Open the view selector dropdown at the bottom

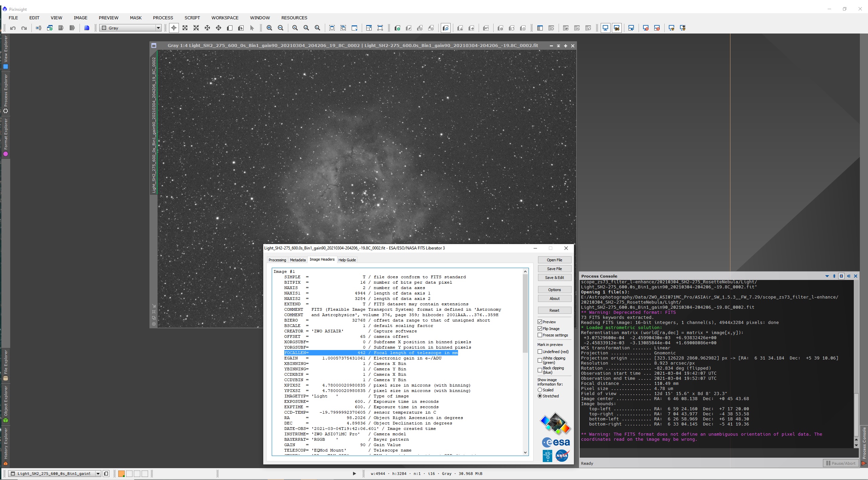55,474
